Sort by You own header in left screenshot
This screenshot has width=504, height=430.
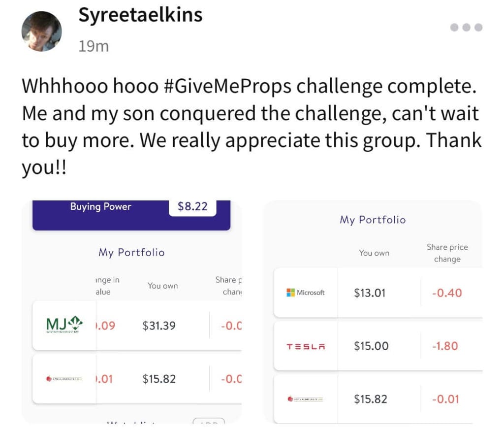point(162,286)
